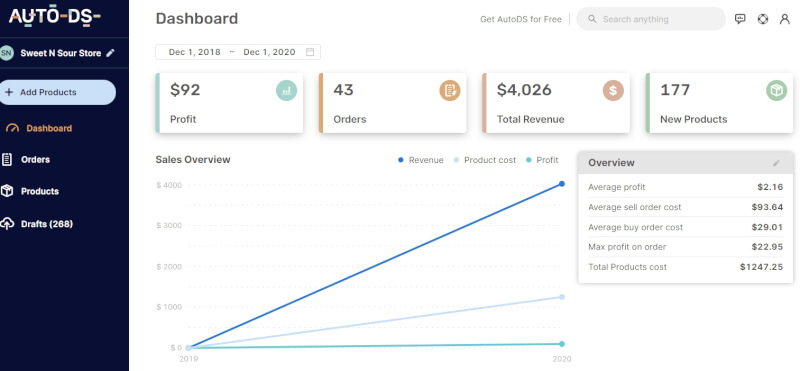Select the $92 Profit card
The width and height of the screenshot is (800, 371).
229,103
